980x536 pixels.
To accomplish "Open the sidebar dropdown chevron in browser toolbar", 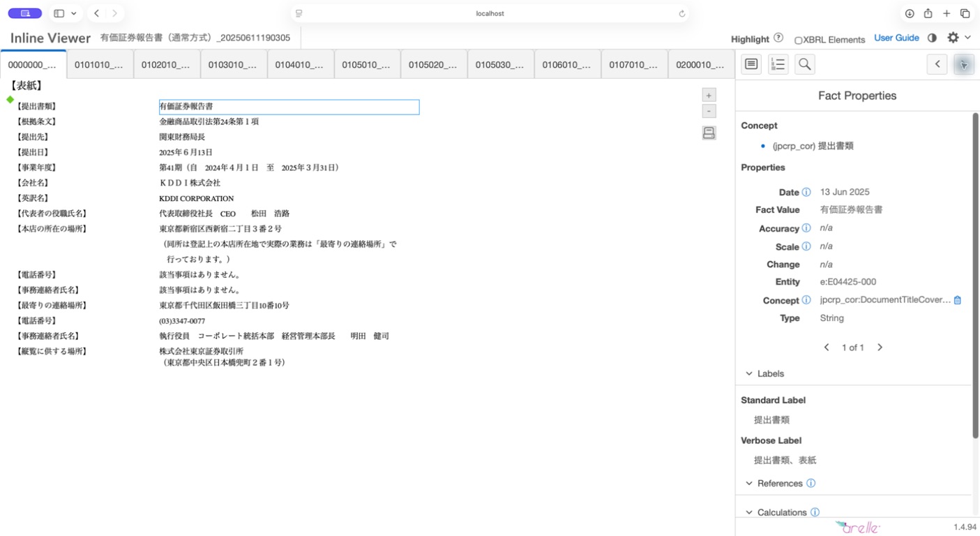I will tap(74, 13).
